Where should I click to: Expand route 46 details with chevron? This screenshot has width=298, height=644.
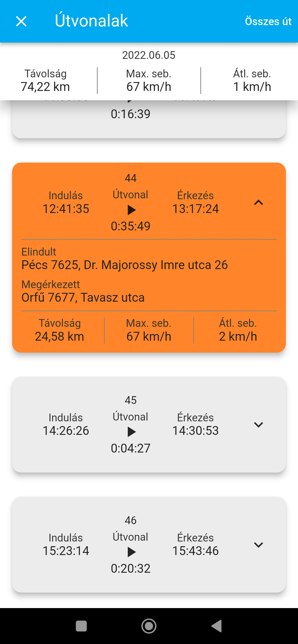(x=258, y=545)
